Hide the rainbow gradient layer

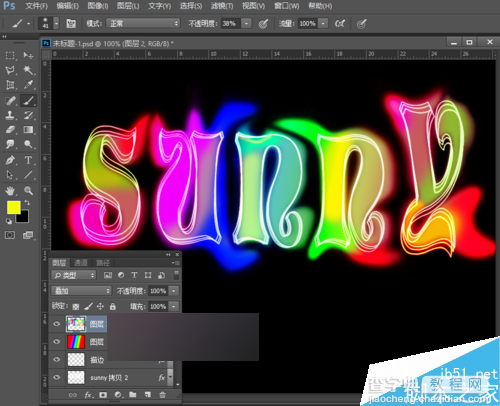coord(57,342)
